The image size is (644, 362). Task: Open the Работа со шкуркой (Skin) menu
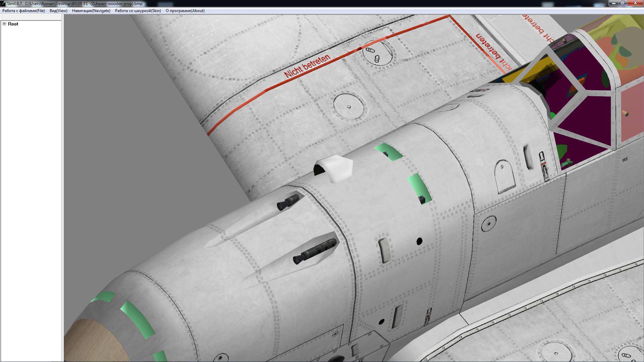pyautogui.click(x=138, y=11)
